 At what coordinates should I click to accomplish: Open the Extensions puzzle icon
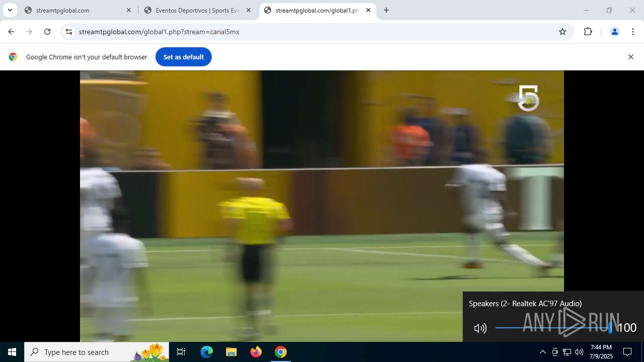point(588,32)
